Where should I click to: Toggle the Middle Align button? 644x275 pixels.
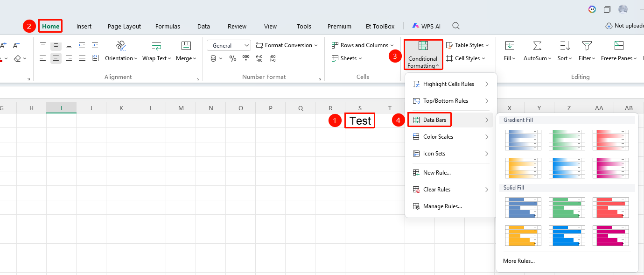point(56,45)
